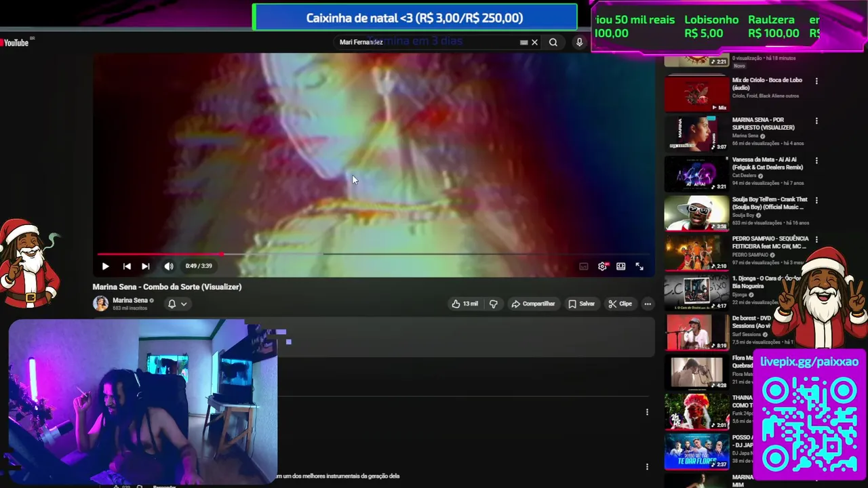Click Lobisonho R$ 5,00 donation ticker
Screen dimensions: 868x488
point(711,26)
